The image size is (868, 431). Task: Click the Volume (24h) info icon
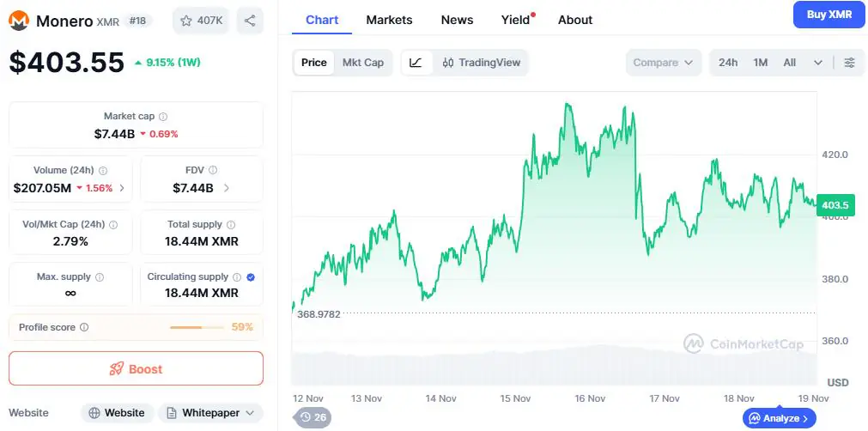[103, 171]
